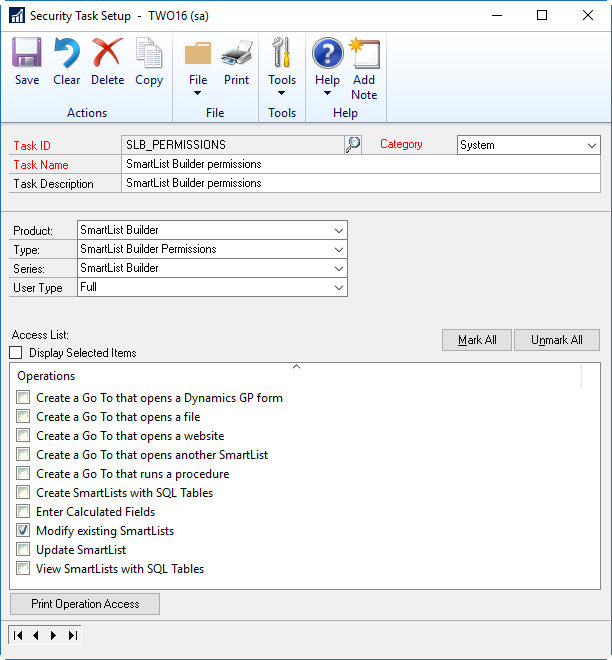Click the Delete red X icon
The width and height of the screenshot is (612, 660).
coord(107,53)
